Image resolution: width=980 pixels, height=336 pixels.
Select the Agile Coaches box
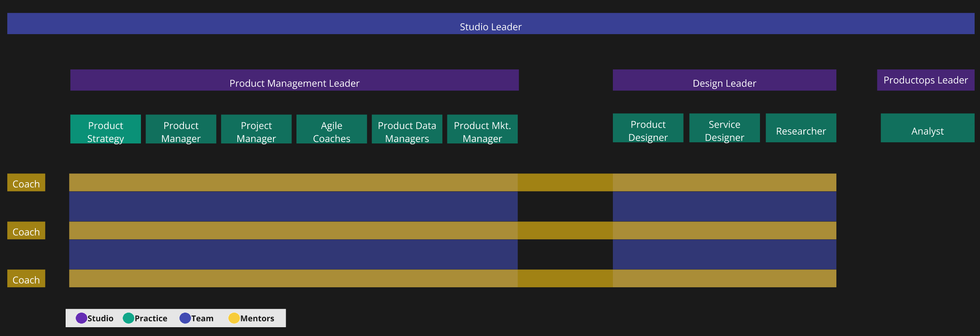tap(331, 129)
